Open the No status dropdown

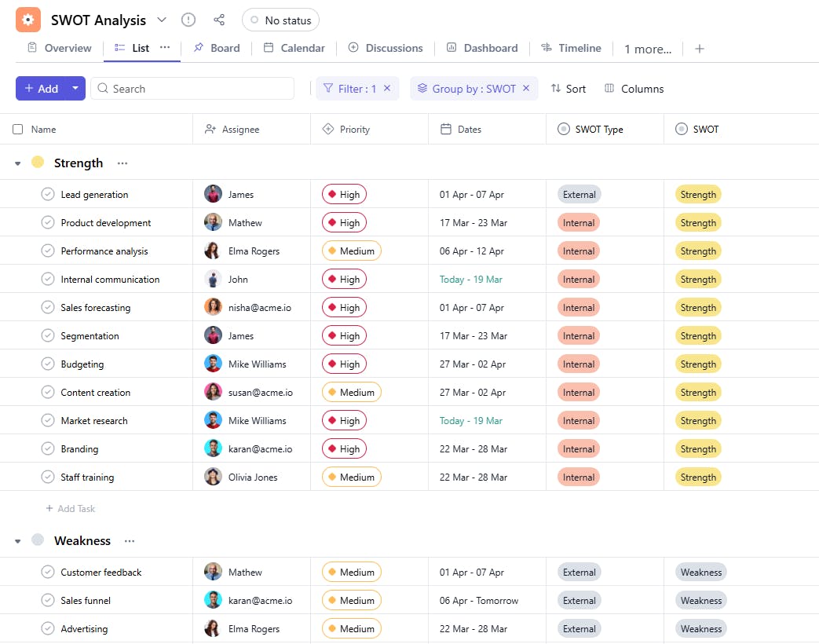(x=280, y=20)
